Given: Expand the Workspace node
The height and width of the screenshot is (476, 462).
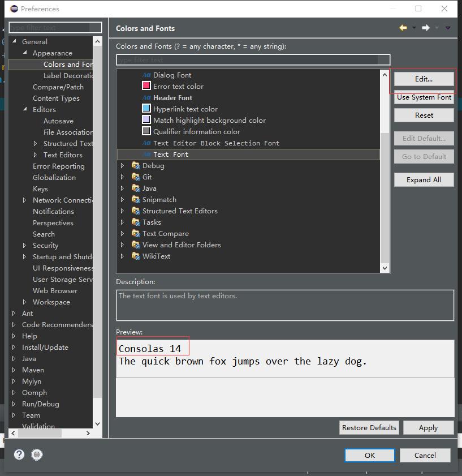Looking at the screenshot, I should pos(24,302).
